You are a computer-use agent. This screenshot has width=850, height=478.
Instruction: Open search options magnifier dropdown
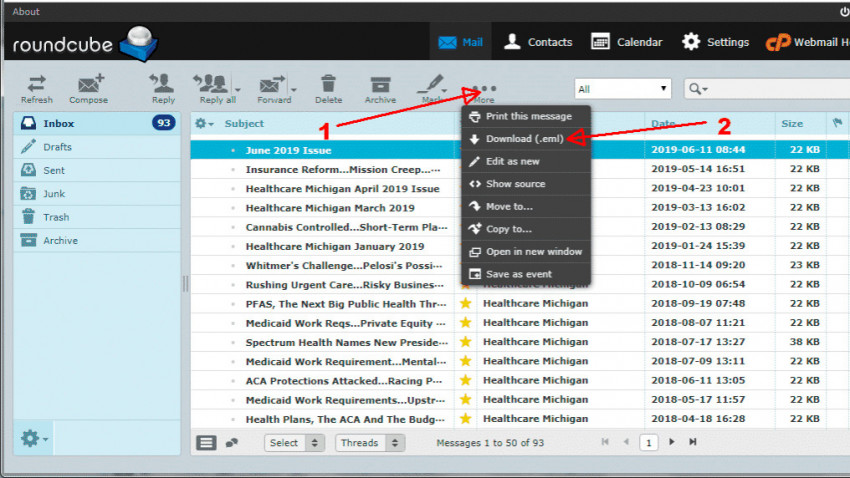pyautogui.click(x=698, y=89)
